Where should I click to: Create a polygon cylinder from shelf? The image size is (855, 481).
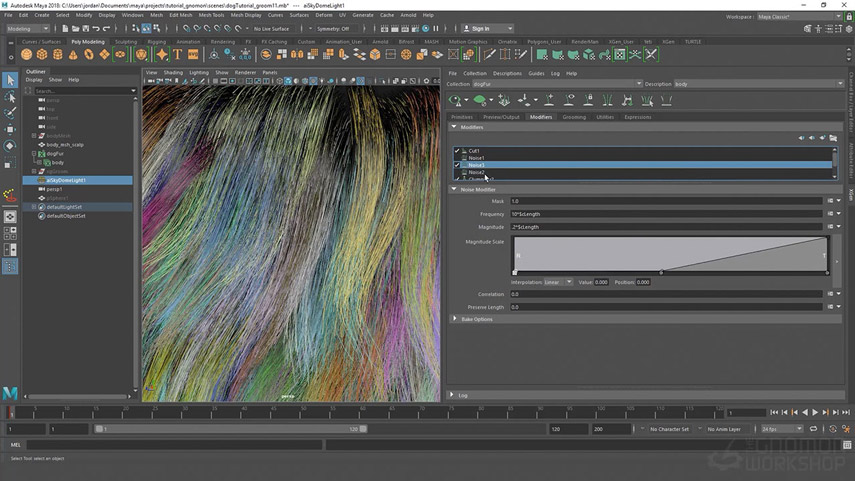(57, 55)
